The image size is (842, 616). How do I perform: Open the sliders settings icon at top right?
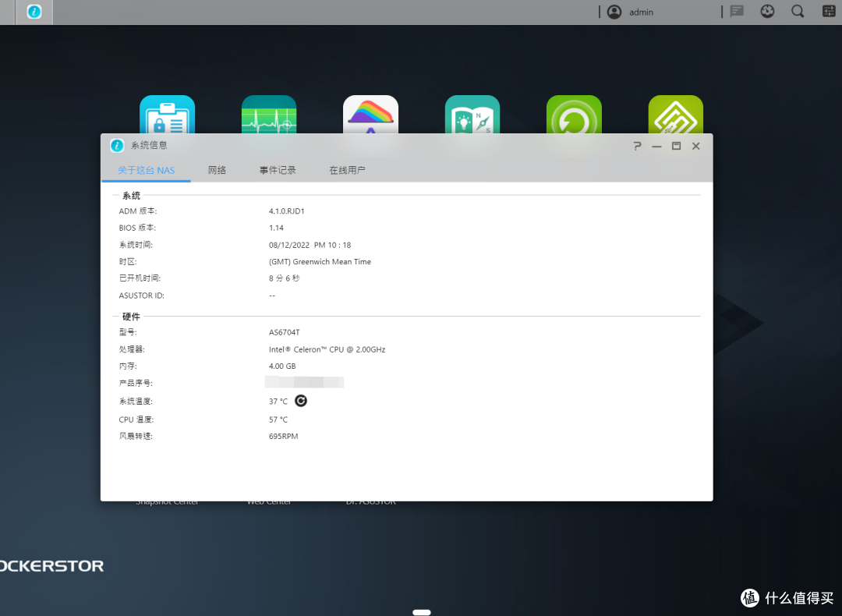[829, 12]
